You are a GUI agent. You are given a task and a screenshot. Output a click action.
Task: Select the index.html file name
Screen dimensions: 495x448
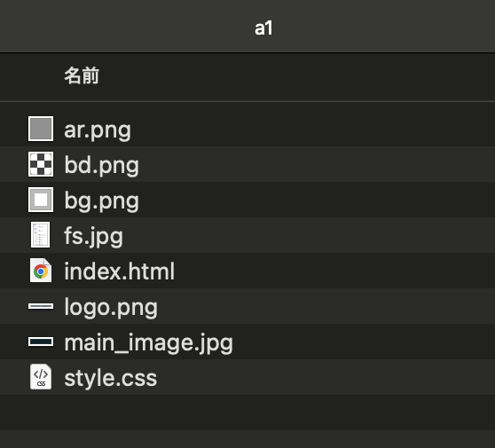(120, 271)
